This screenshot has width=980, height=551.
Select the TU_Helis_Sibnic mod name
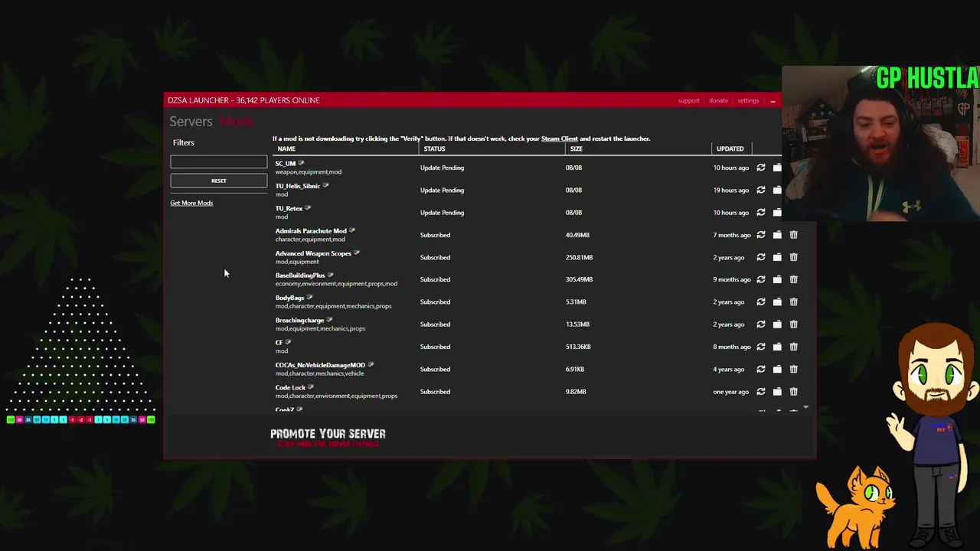(x=298, y=186)
